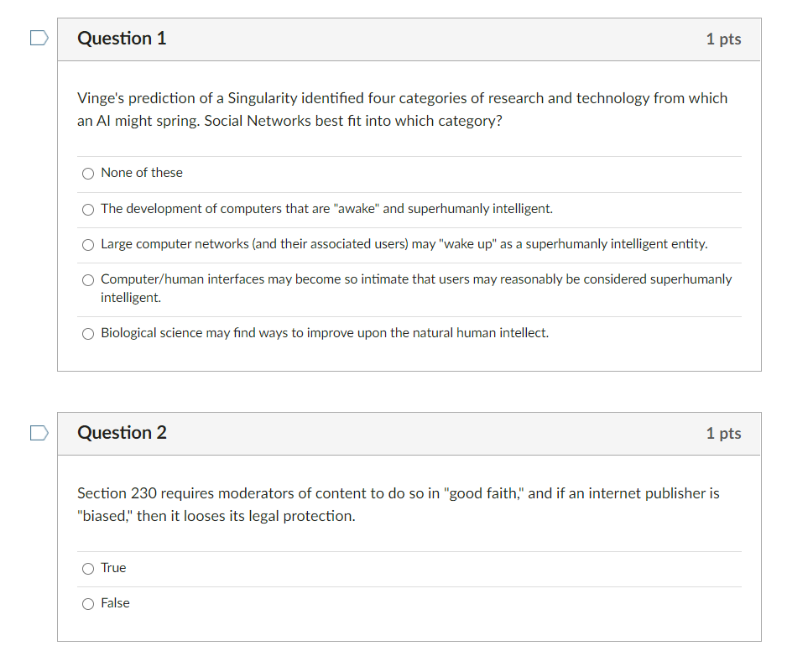The image size is (787, 672).
Task: Click the "None of these" answer text
Action: click(141, 173)
